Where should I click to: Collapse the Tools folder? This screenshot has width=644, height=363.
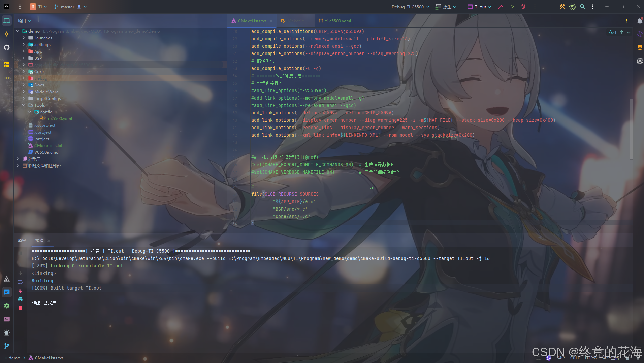point(24,105)
